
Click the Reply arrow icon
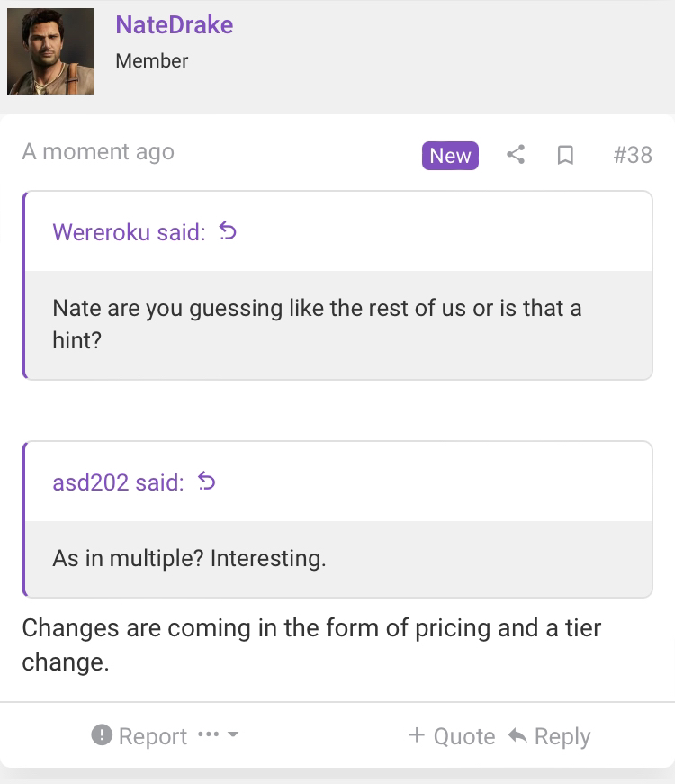tap(517, 736)
